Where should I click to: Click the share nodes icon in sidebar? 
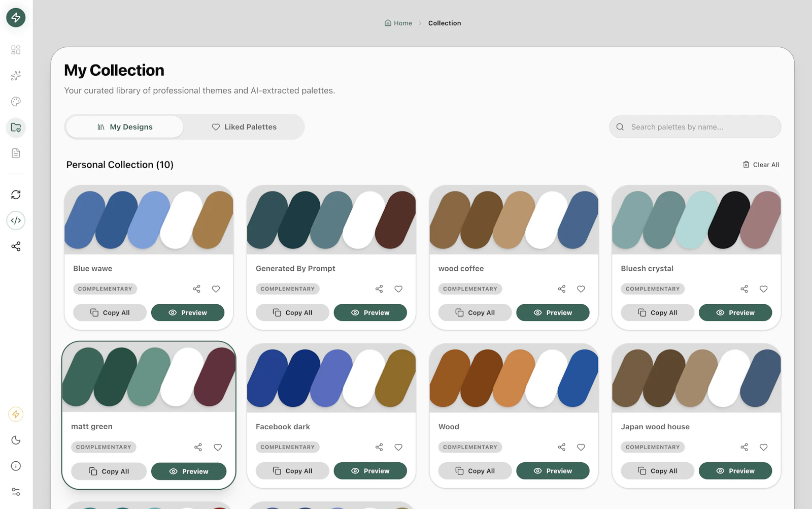(x=16, y=246)
